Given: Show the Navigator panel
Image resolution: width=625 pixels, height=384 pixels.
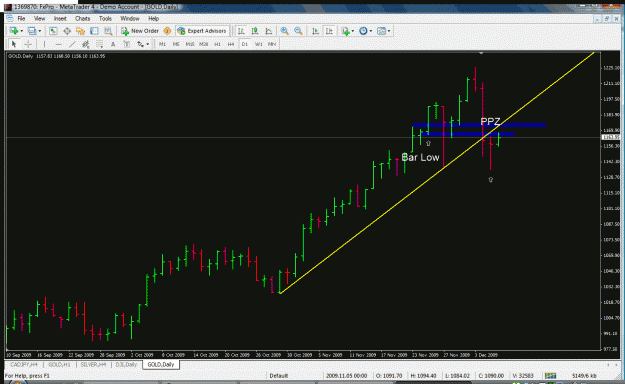Looking at the screenshot, I should click(81, 31).
